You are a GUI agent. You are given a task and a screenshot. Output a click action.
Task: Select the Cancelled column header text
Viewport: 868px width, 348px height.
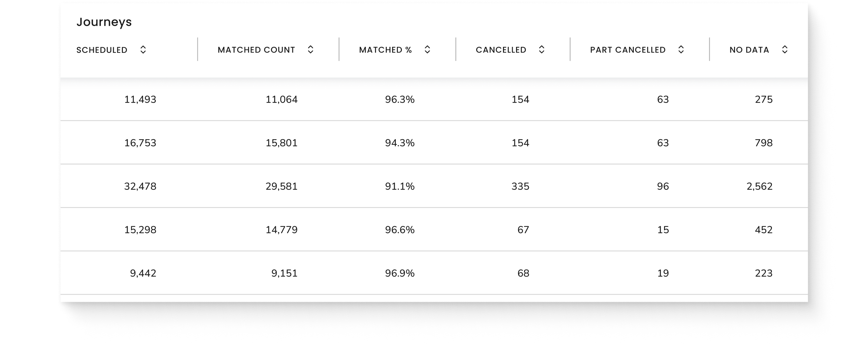pos(501,50)
